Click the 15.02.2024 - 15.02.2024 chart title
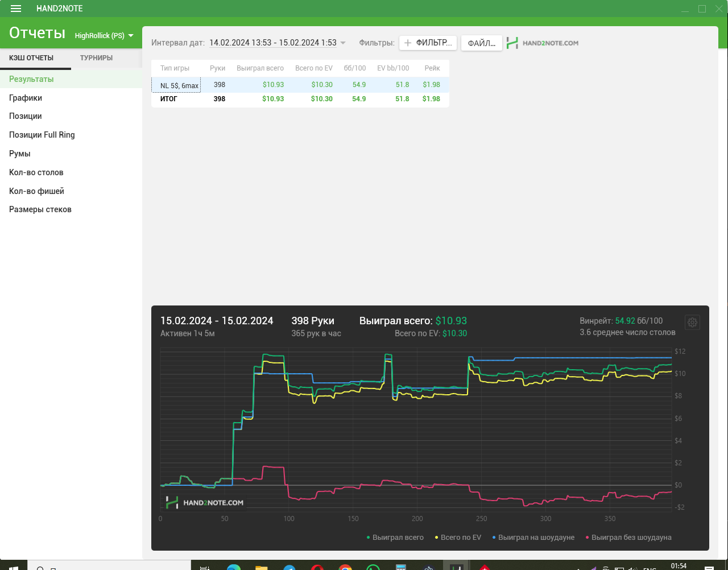 217,321
